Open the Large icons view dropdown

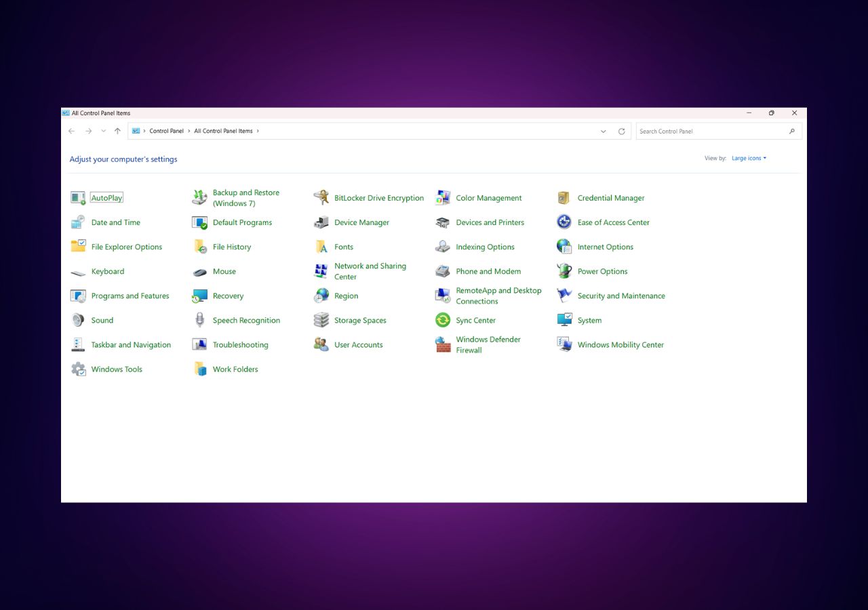[749, 159]
